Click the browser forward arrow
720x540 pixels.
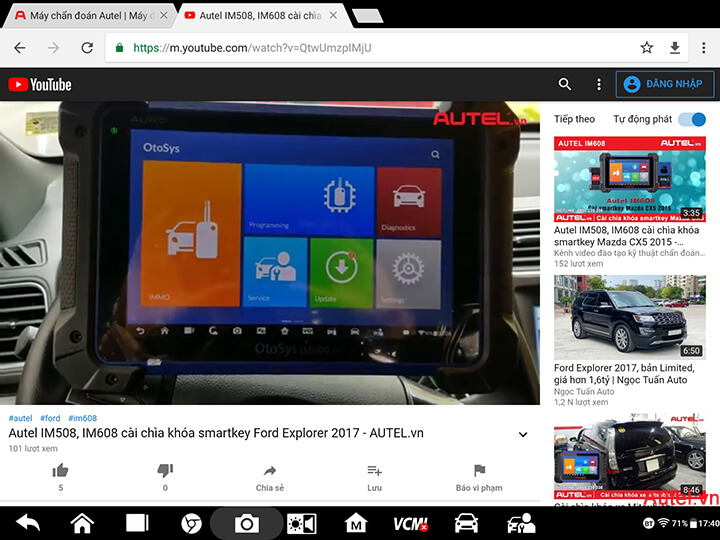pos(53,48)
